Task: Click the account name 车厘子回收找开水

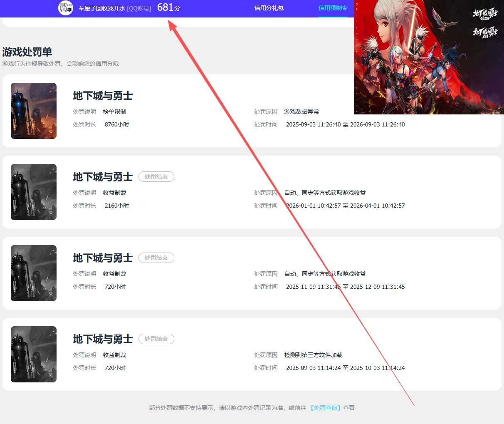Action: [x=101, y=8]
